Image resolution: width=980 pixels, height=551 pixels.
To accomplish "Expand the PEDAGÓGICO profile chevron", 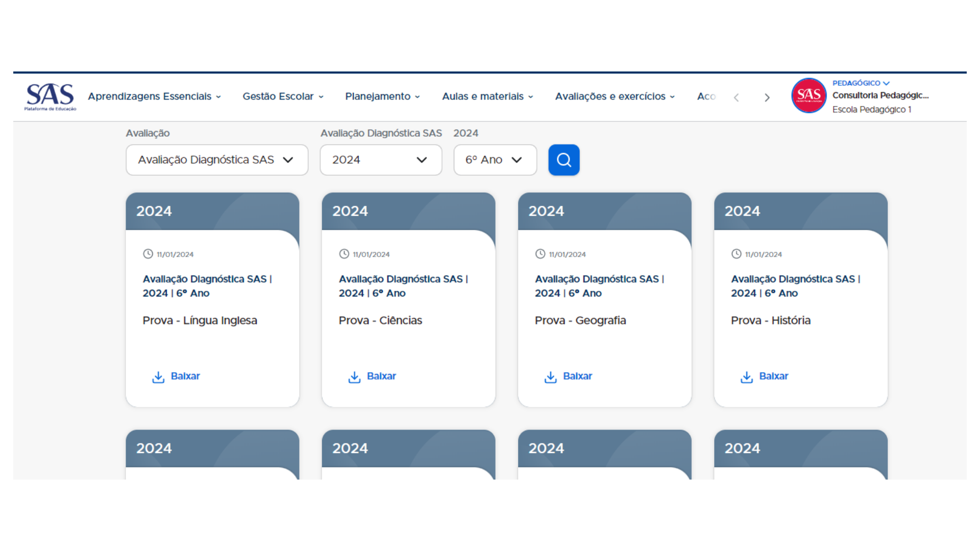I will 887,83.
